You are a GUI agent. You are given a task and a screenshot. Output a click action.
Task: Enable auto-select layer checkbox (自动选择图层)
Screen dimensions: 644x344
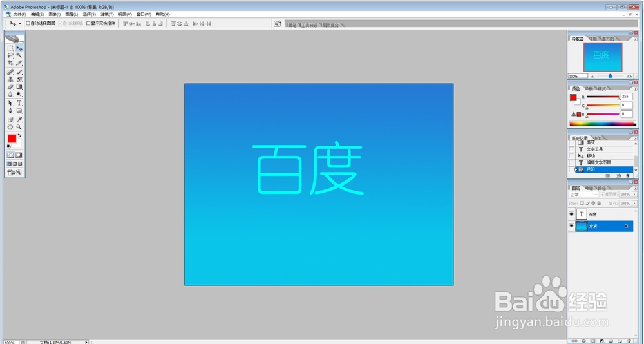pos(28,23)
